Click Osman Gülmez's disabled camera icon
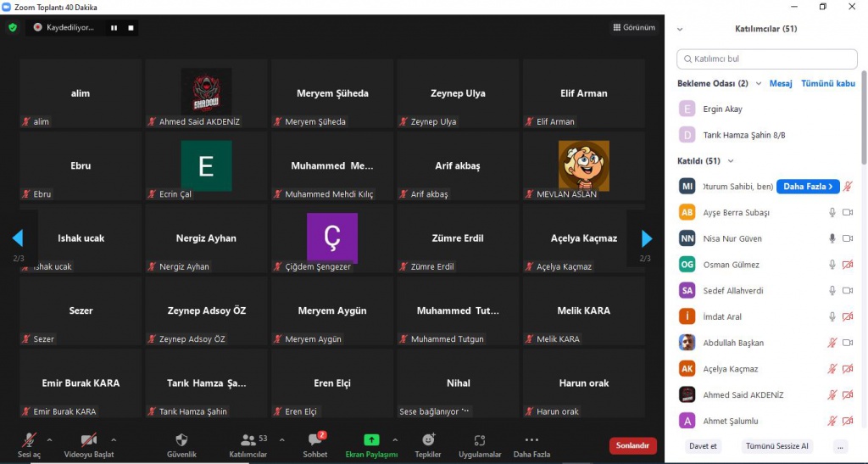 tap(848, 265)
